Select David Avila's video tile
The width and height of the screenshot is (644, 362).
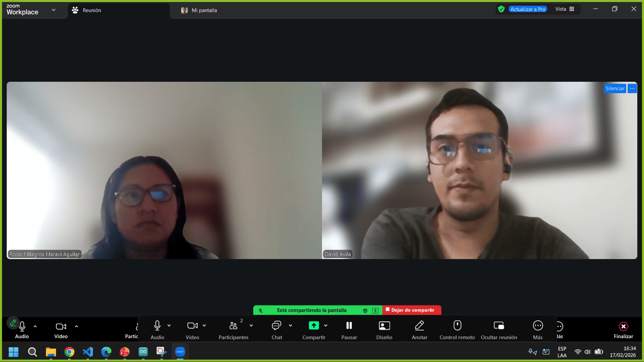480,170
